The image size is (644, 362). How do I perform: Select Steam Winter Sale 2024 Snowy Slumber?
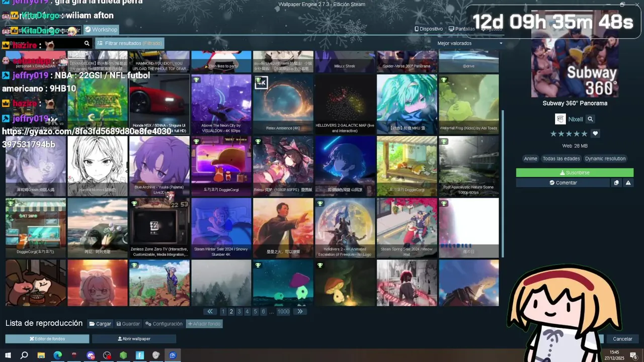tap(221, 228)
